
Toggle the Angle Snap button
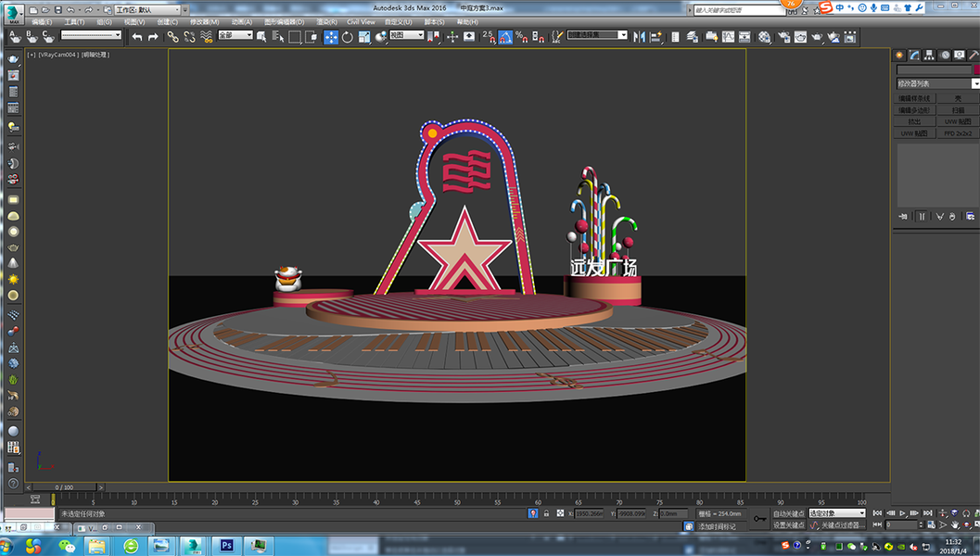(x=505, y=37)
